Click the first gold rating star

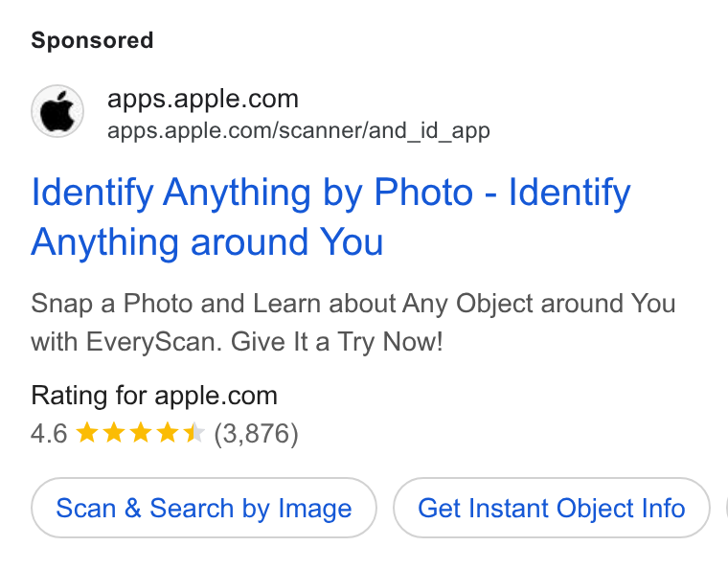[87, 433]
